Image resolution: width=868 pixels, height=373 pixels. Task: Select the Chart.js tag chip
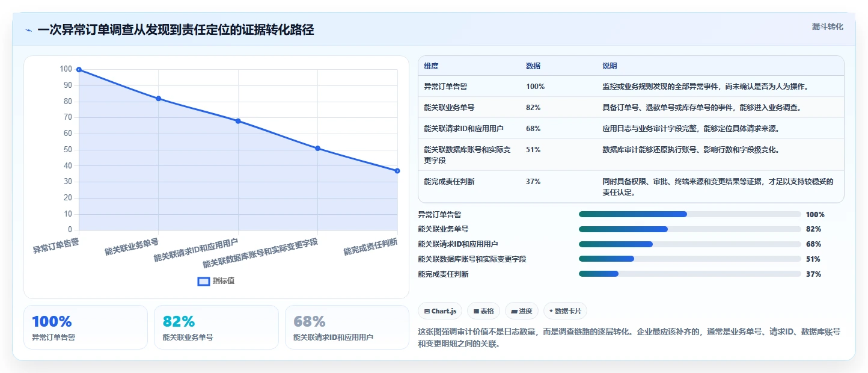coord(440,311)
